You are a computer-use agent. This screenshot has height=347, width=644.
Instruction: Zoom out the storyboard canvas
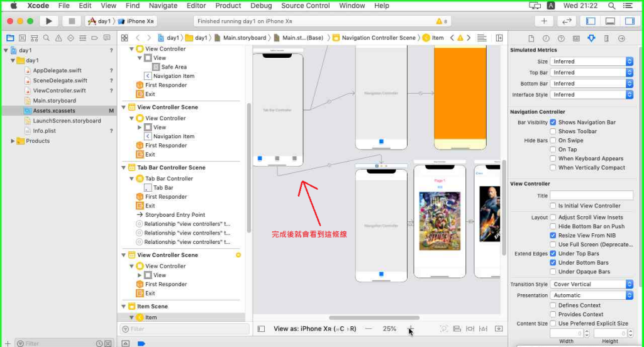click(x=369, y=329)
